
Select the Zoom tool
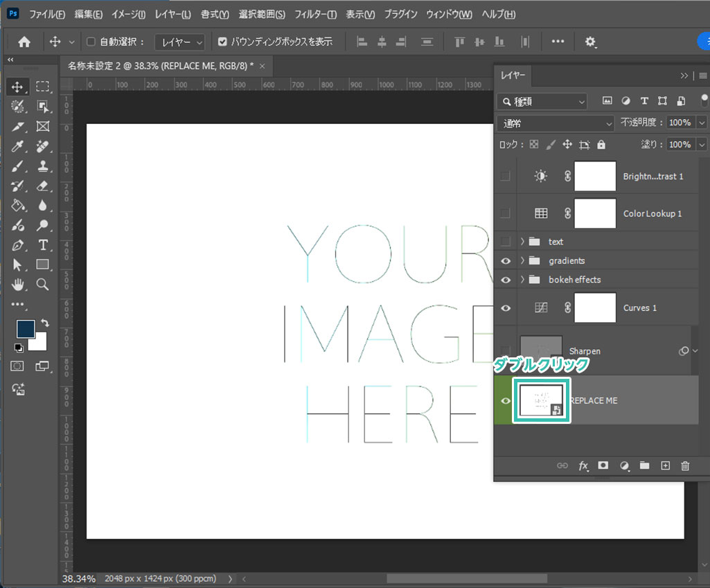pyautogui.click(x=42, y=284)
